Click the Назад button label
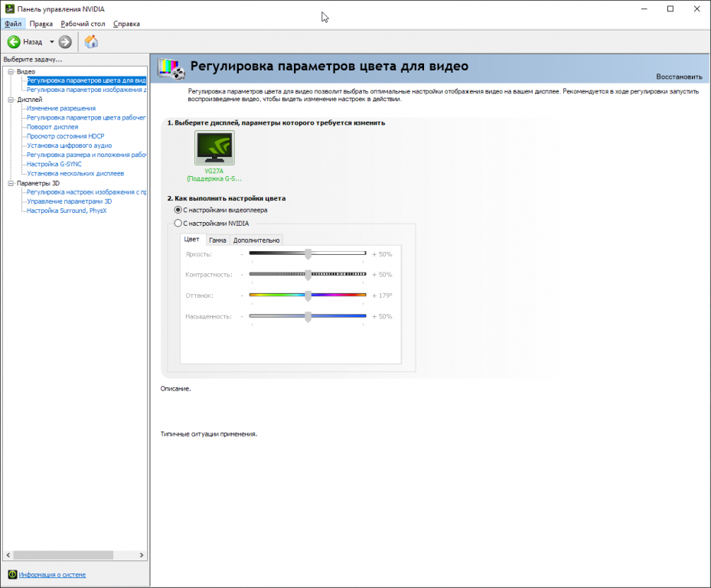Image resolution: width=711 pixels, height=588 pixels. (x=33, y=42)
